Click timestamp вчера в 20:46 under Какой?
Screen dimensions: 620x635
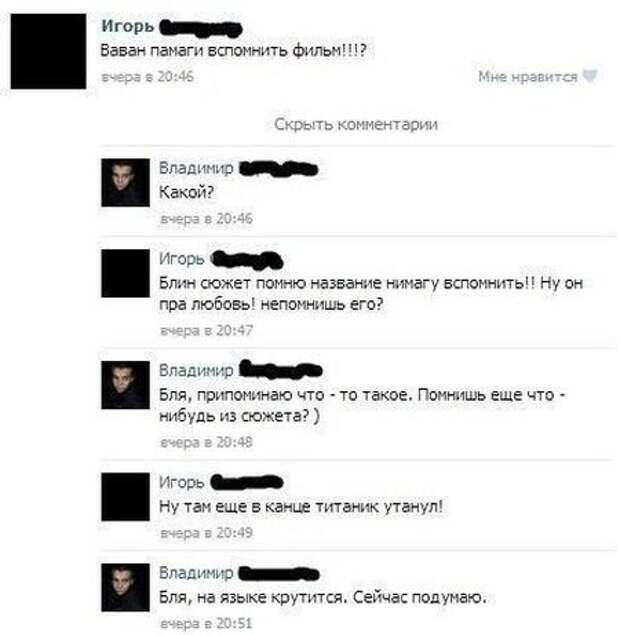click(x=207, y=218)
